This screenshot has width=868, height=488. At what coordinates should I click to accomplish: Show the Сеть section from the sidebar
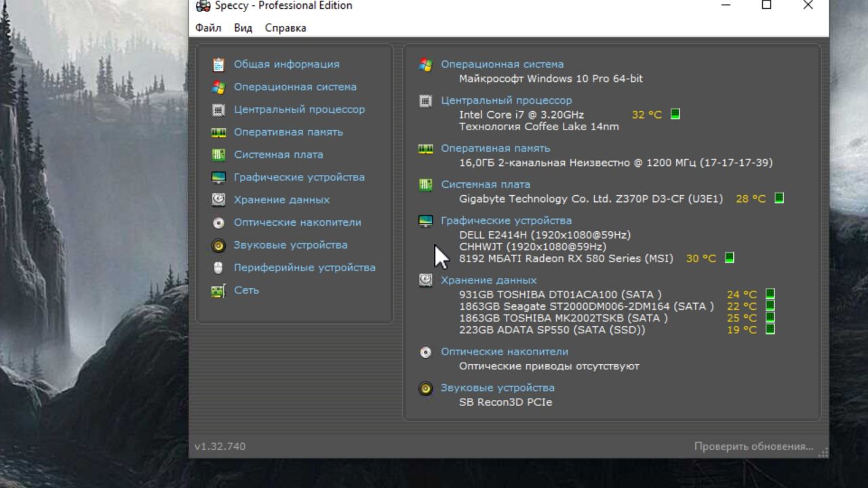[246, 290]
